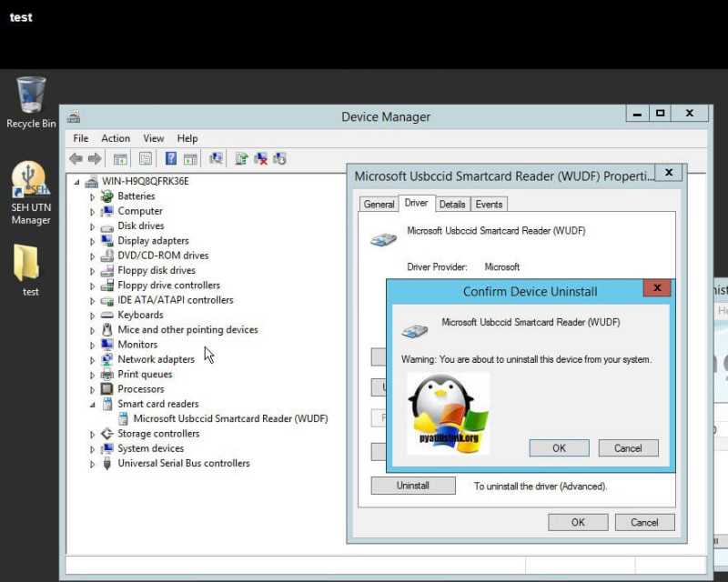Open the View menu
This screenshot has height=582, width=728.
point(153,138)
